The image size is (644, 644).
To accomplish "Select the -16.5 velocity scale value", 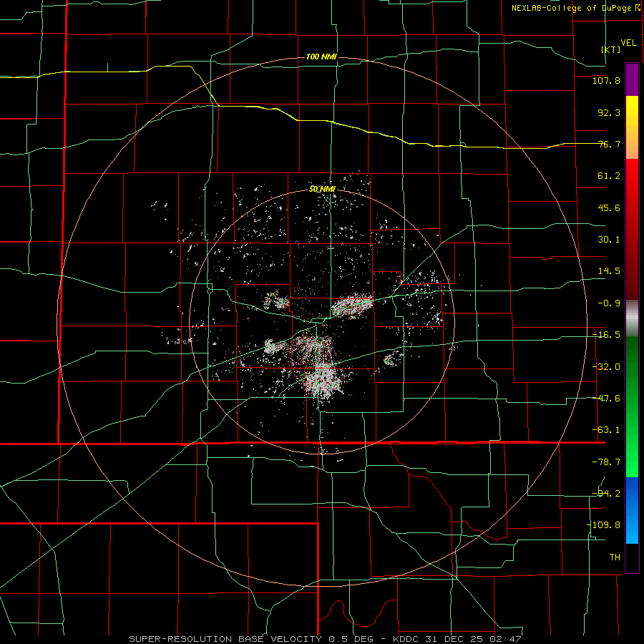I will pyautogui.click(x=606, y=335).
